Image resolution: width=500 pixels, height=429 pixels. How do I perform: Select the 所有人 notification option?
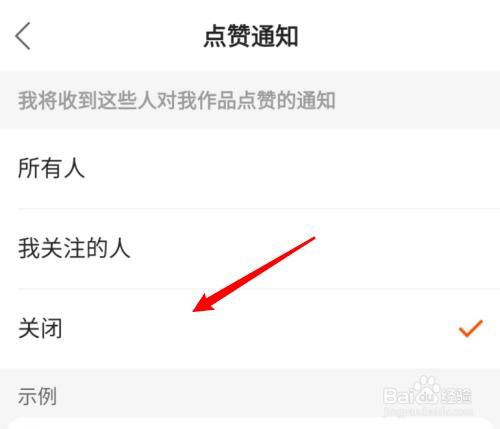(250, 168)
